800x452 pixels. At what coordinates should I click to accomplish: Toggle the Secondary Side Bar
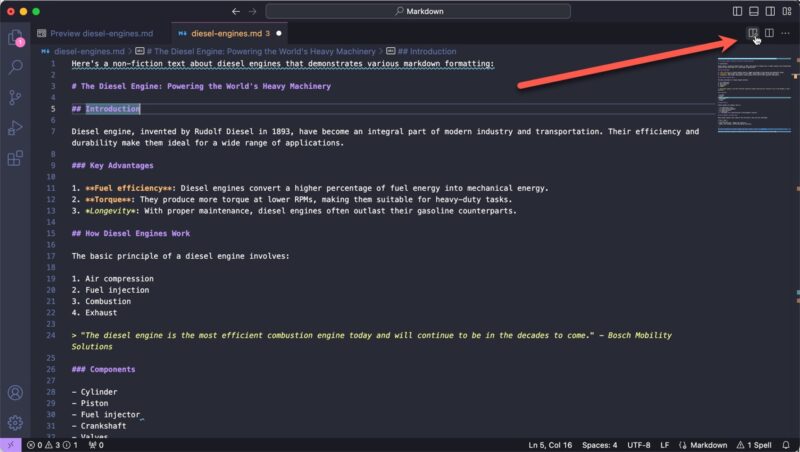(770, 11)
